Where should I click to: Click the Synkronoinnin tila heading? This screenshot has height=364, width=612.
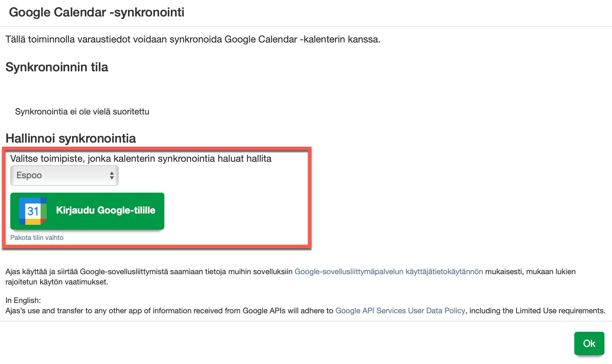[x=57, y=67]
